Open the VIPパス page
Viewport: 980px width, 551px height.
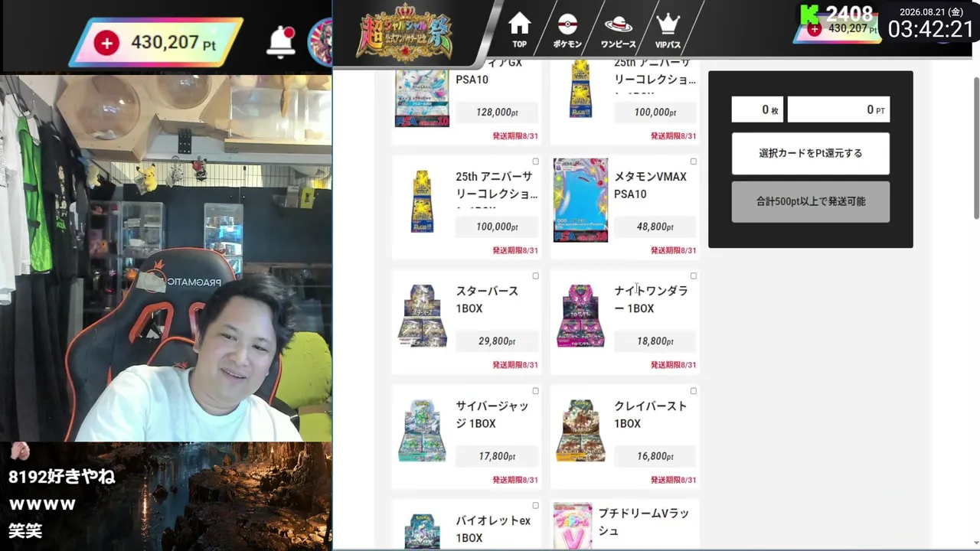tap(668, 31)
